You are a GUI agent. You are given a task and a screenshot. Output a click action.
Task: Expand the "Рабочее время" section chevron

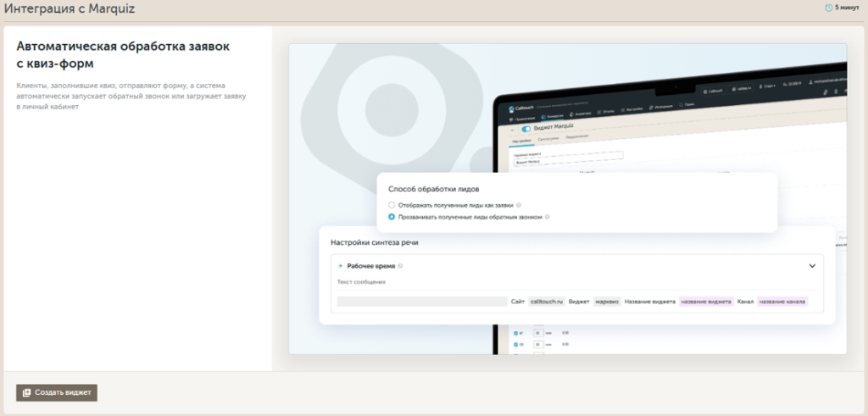tap(812, 266)
